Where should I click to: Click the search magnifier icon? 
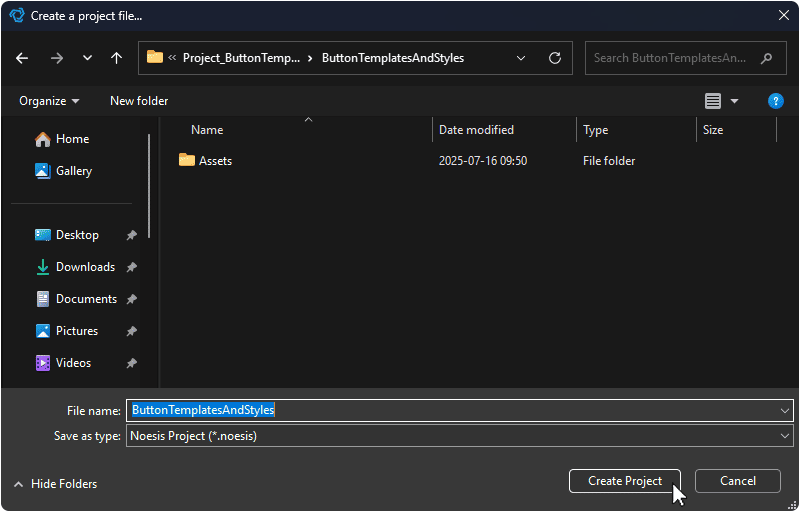pyautogui.click(x=766, y=58)
